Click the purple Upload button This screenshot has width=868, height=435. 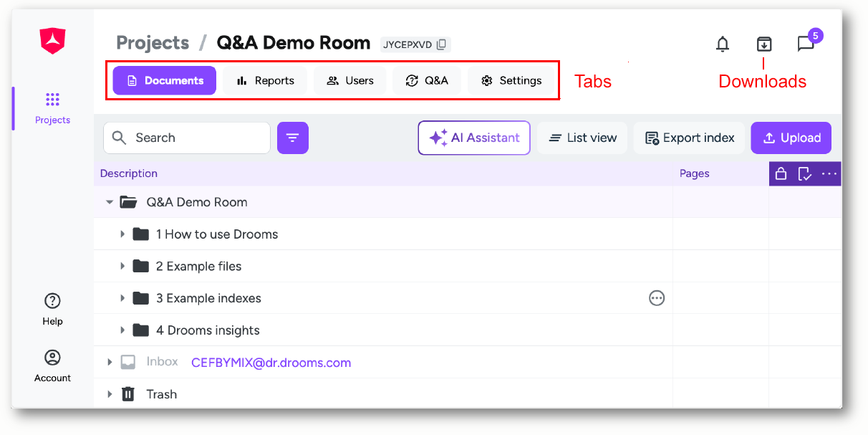point(791,138)
